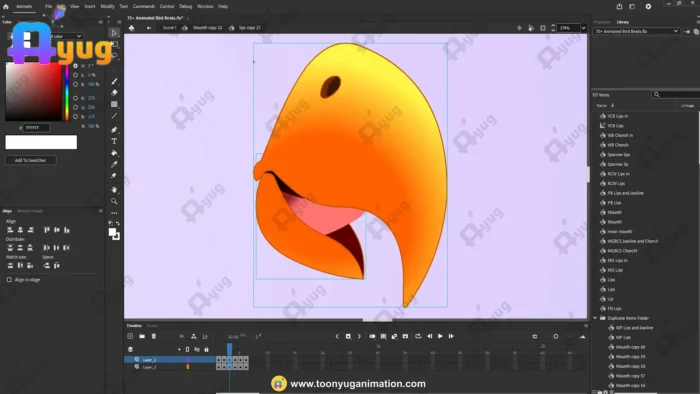Select the Eyedropper tool
Screen dimensions: 700x394
[x=114, y=164]
